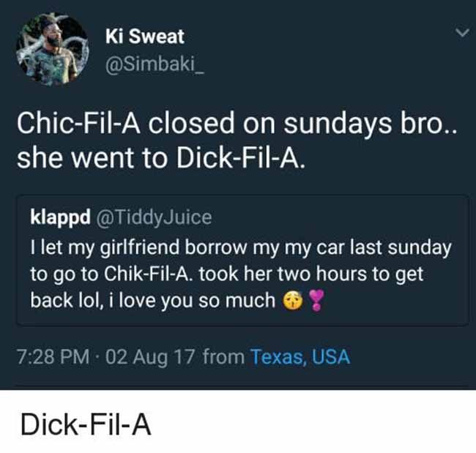Click the quoted text about borrowing car
The image size is (476, 453).
241,274
